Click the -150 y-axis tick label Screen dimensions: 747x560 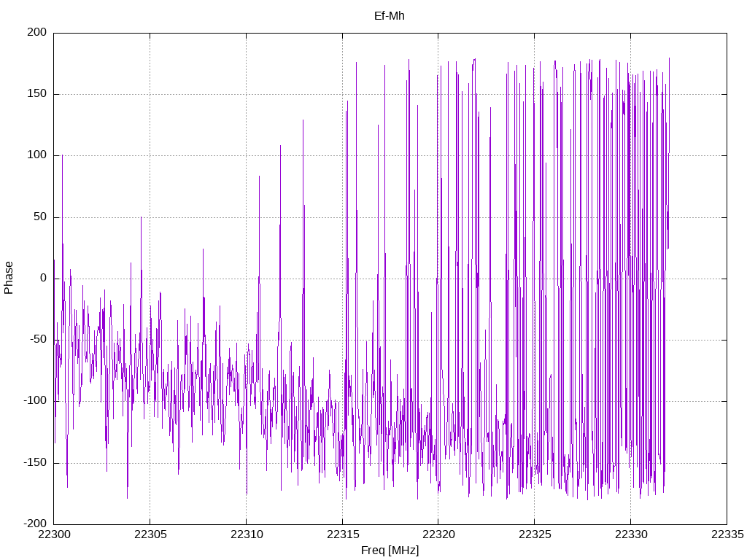(x=35, y=462)
